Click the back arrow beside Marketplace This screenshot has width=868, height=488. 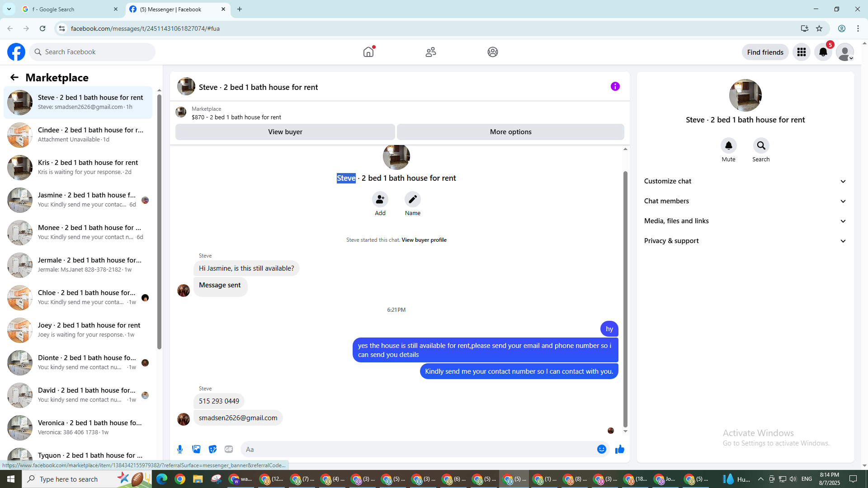[x=14, y=77]
